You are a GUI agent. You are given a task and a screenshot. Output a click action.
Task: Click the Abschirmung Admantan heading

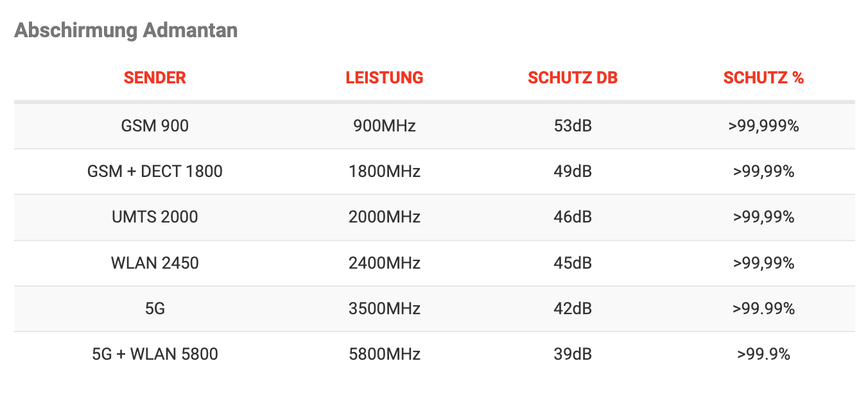(126, 30)
